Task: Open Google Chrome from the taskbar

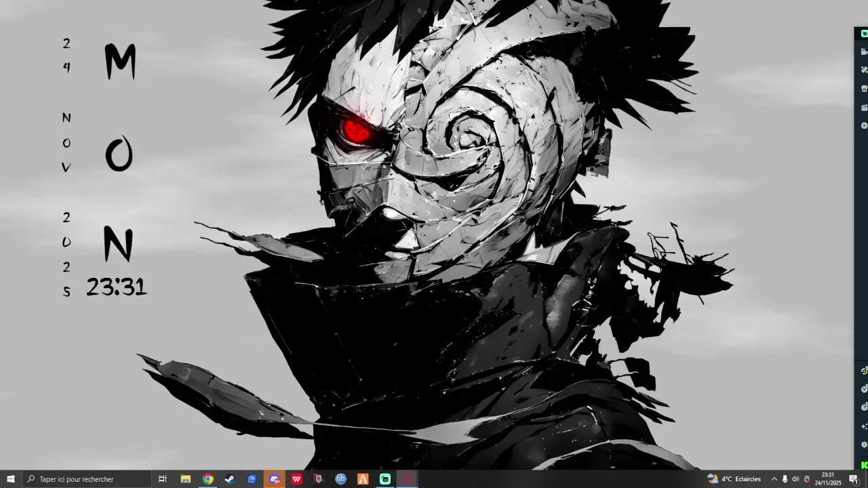Action: pyautogui.click(x=208, y=479)
